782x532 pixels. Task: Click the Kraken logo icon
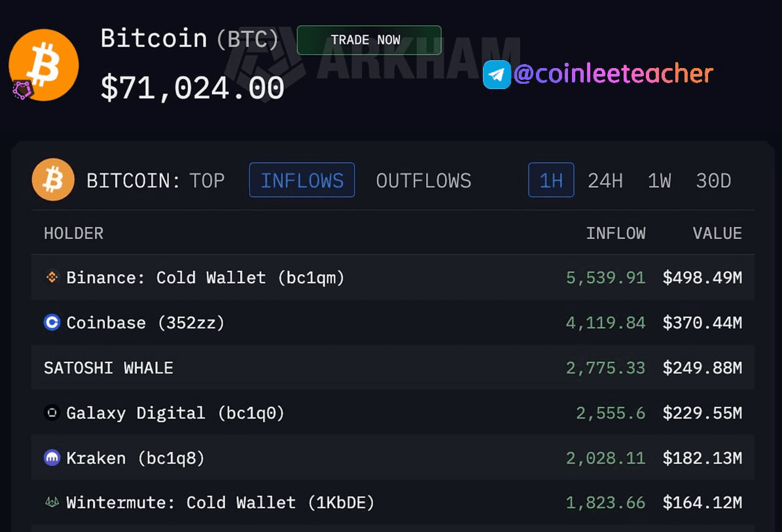(x=52, y=458)
